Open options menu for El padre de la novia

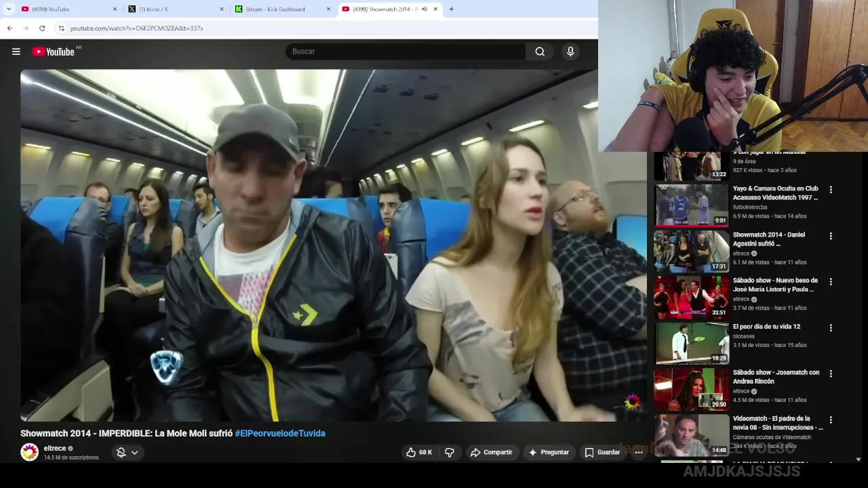pos(831,420)
